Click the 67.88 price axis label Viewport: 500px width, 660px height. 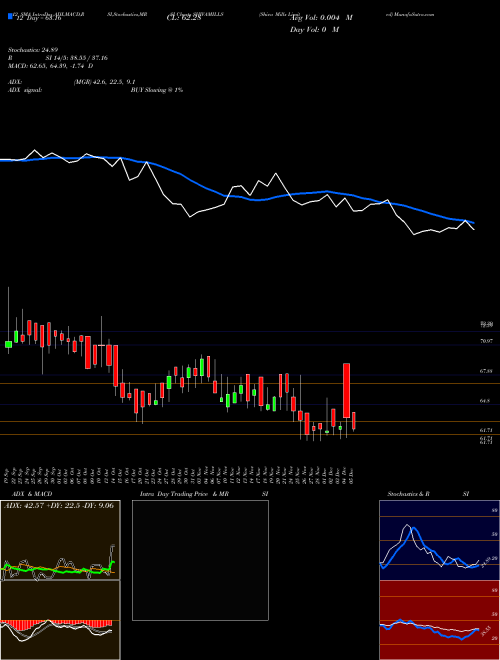[x=487, y=371]
